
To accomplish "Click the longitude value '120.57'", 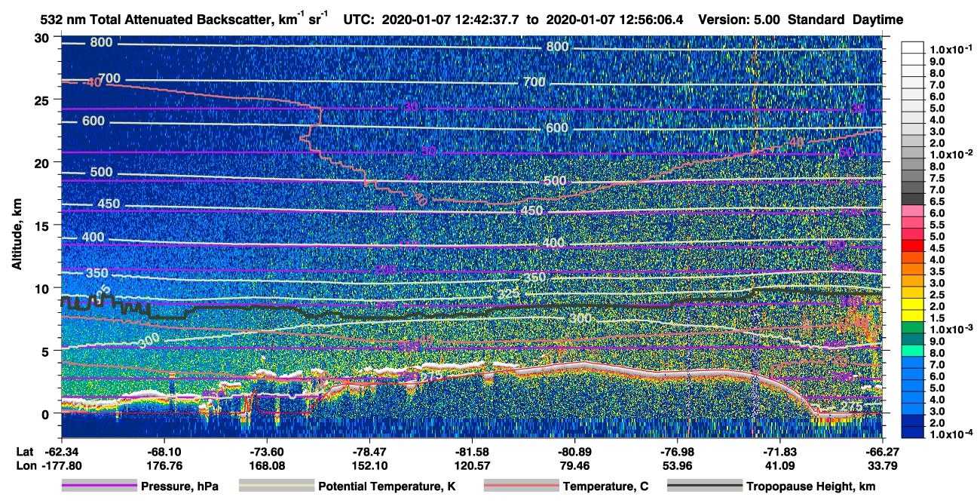I will point(472,466).
